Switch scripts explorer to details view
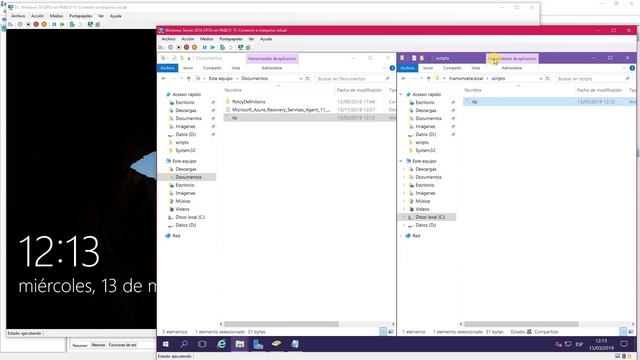Image resolution: width=640 pixels, height=360 pixels. 623,331
